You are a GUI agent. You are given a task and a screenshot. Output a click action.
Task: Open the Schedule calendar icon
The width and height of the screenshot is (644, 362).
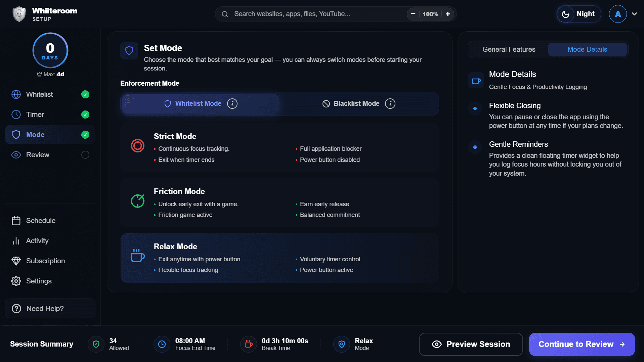16,221
